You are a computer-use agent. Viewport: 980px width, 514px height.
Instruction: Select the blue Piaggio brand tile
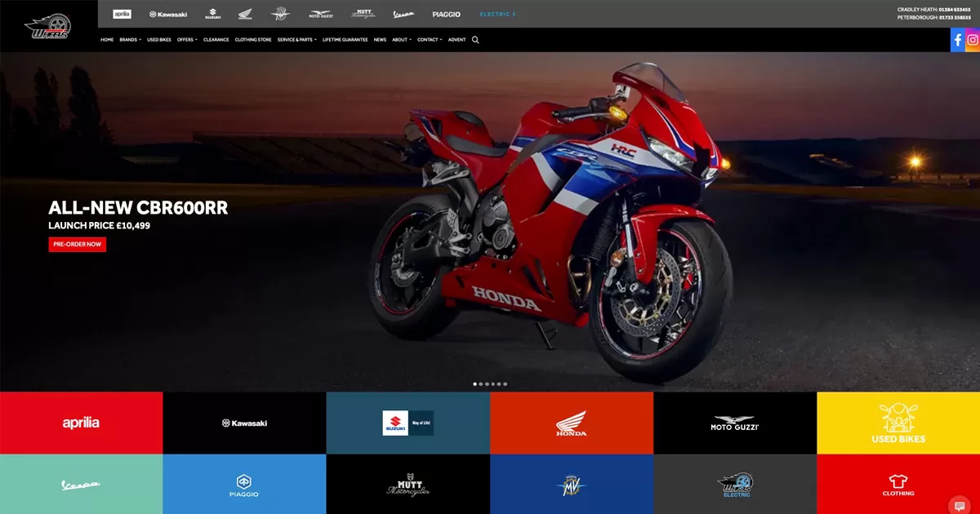click(245, 485)
